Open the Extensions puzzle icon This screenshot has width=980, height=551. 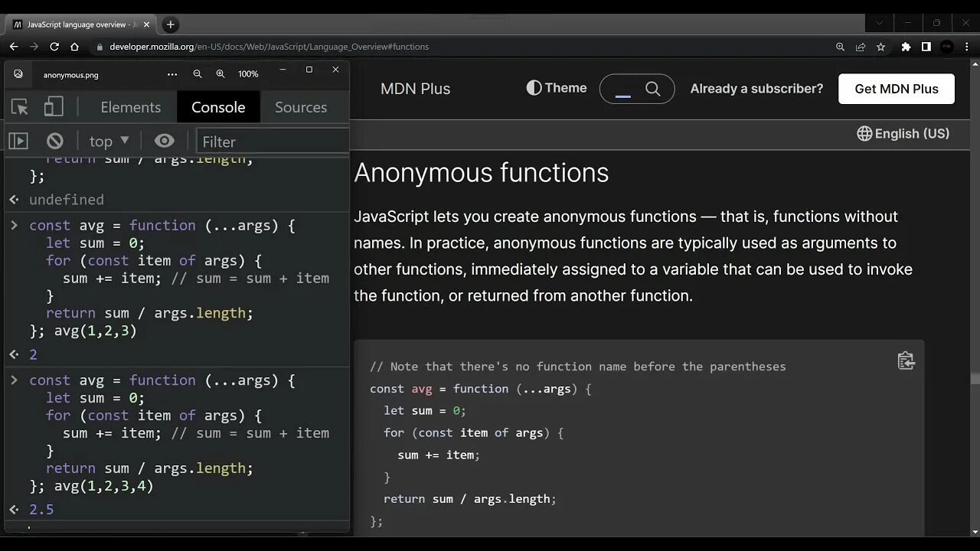click(906, 47)
